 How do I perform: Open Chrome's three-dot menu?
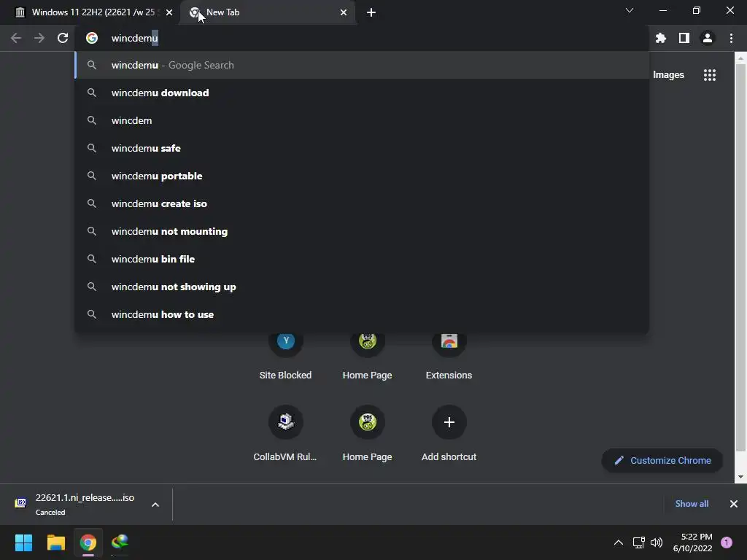point(731,38)
